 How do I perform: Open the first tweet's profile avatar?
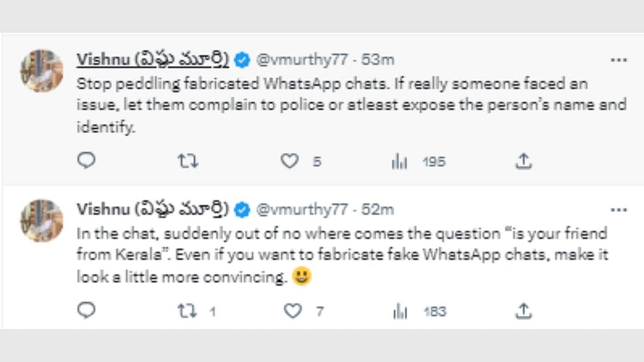point(42,71)
